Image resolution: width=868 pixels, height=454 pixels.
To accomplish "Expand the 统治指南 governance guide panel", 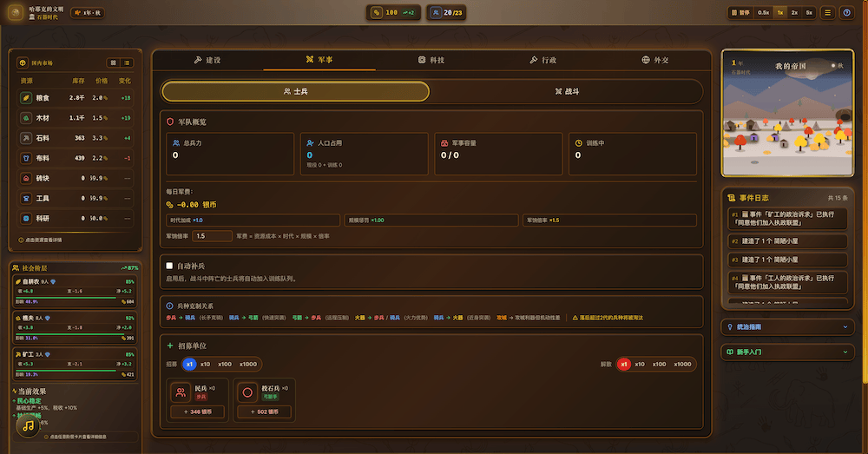I will coord(788,326).
